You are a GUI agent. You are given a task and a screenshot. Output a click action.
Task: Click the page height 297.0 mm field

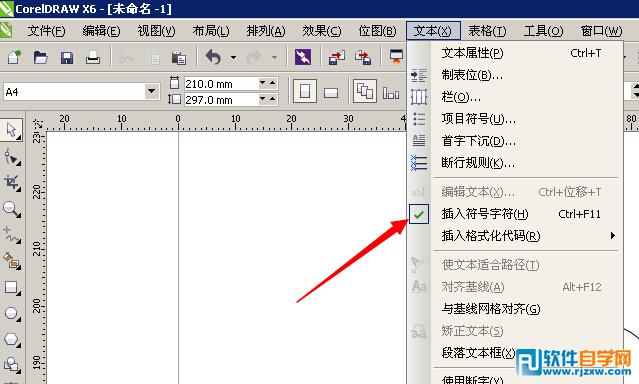[x=221, y=99]
